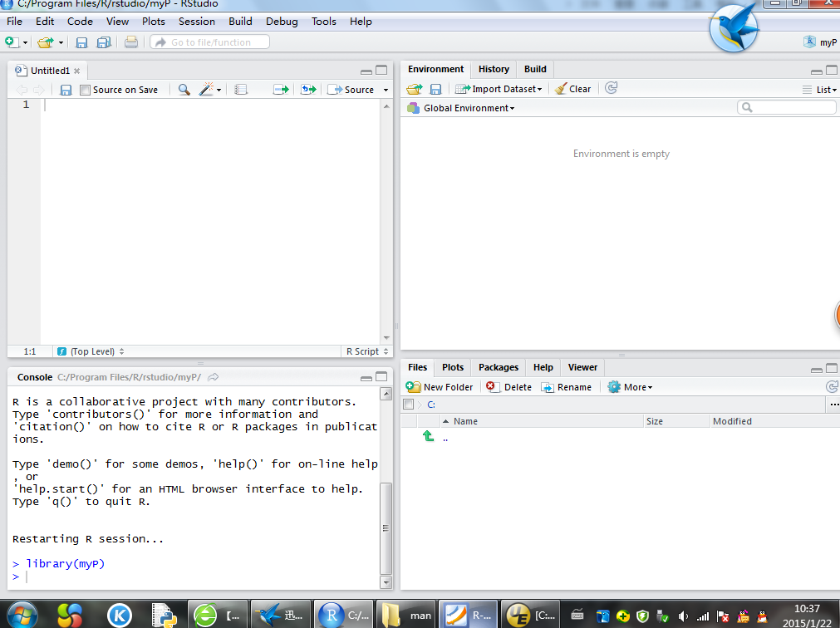This screenshot has height=628, width=840.
Task: Tick the select-all checkbox in Files pane
Action: (408, 405)
